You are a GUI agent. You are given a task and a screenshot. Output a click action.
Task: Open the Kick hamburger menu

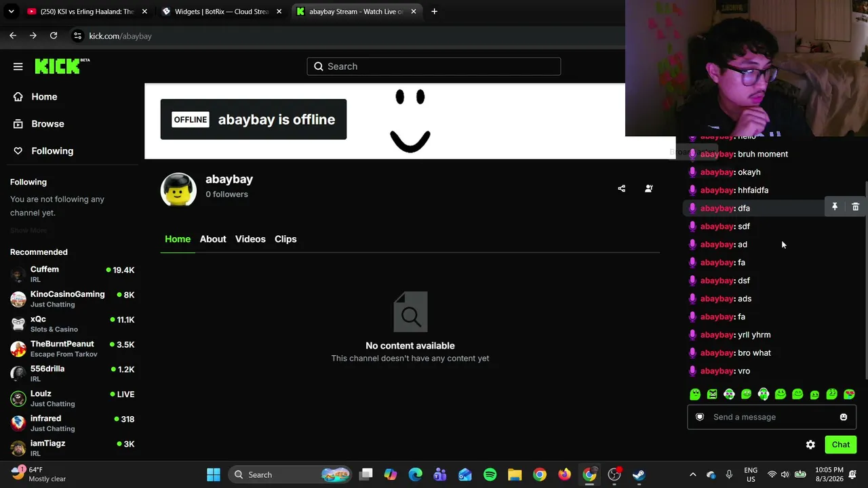pyautogui.click(x=18, y=66)
